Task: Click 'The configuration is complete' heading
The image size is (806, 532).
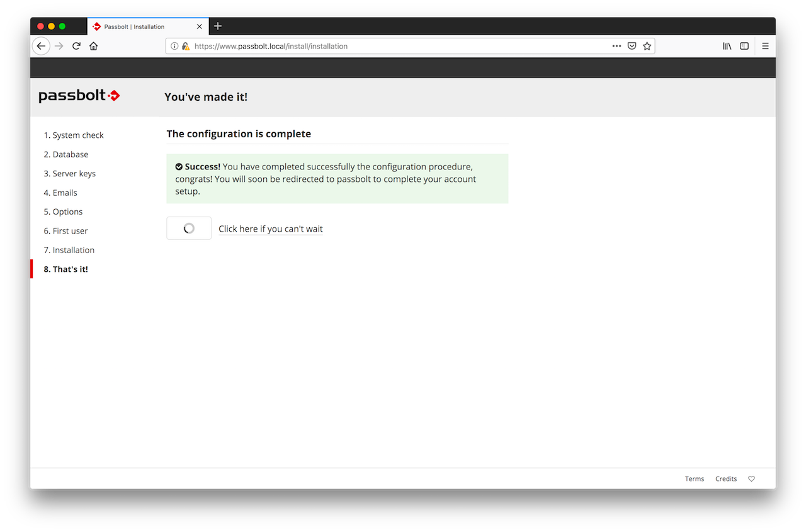Action: pos(239,134)
